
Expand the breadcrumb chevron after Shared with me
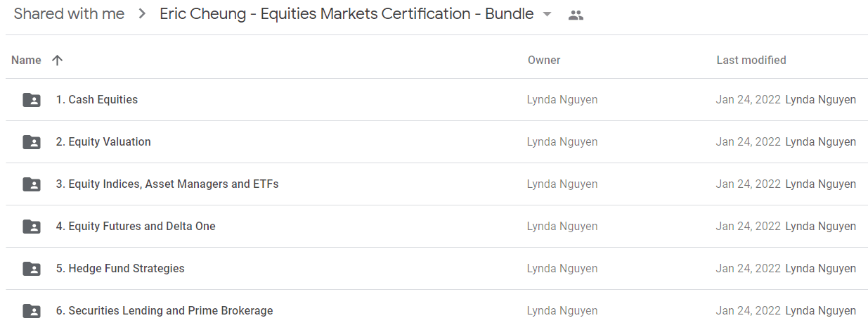click(x=142, y=14)
